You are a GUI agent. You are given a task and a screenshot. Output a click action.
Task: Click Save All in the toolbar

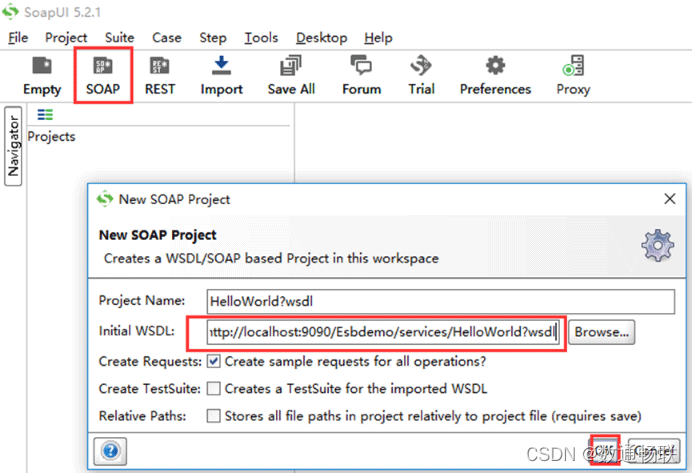tap(291, 76)
